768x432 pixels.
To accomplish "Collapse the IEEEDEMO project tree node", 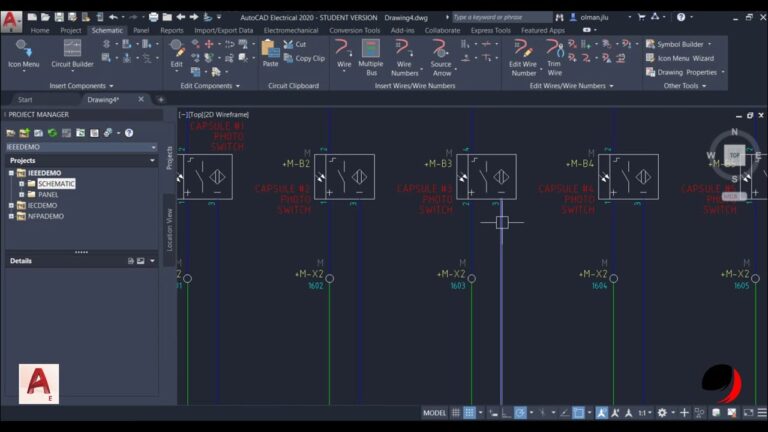I will point(11,173).
